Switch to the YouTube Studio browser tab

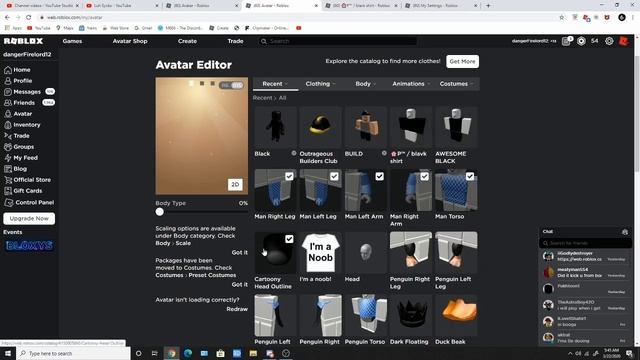point(41,6)
